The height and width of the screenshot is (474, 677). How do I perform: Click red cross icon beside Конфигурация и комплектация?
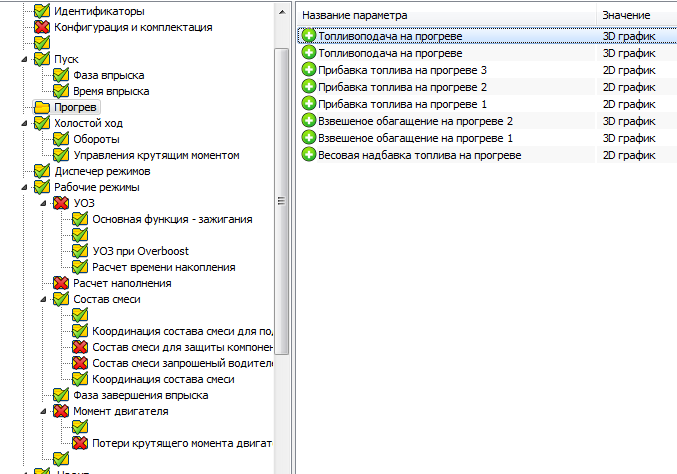pos(42,27)
